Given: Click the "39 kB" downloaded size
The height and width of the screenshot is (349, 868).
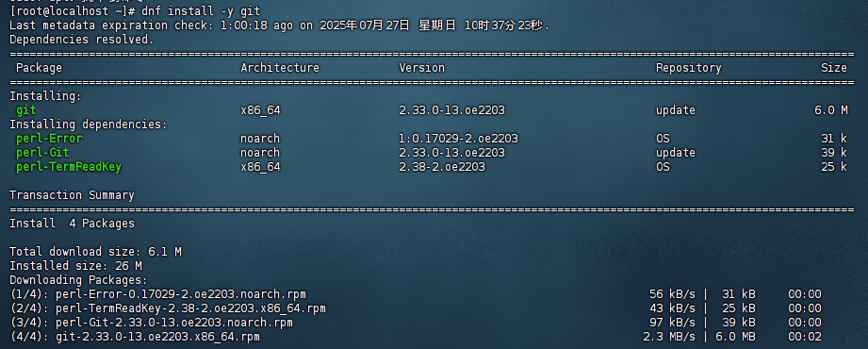Looking at the screenshot, I should [739, 323].
